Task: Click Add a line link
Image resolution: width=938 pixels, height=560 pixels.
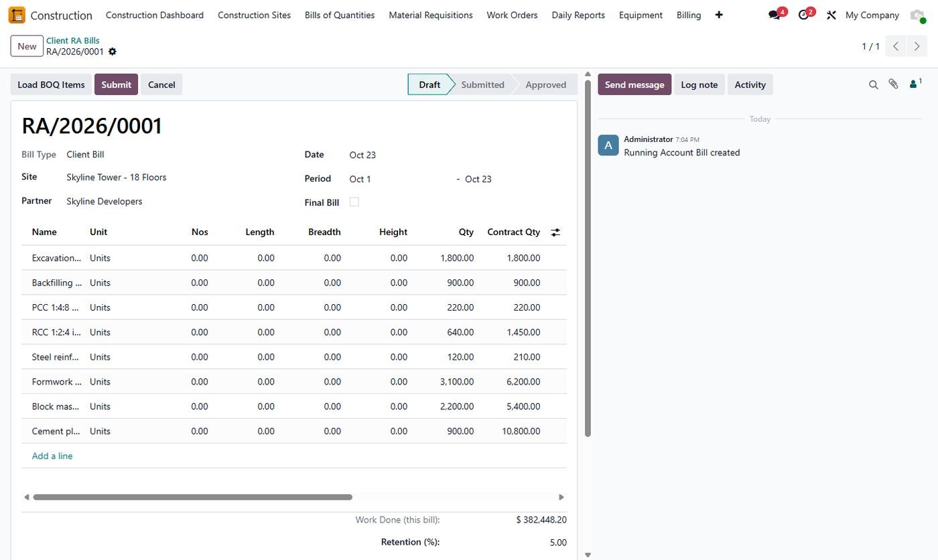Action: [x=52, y=456]
